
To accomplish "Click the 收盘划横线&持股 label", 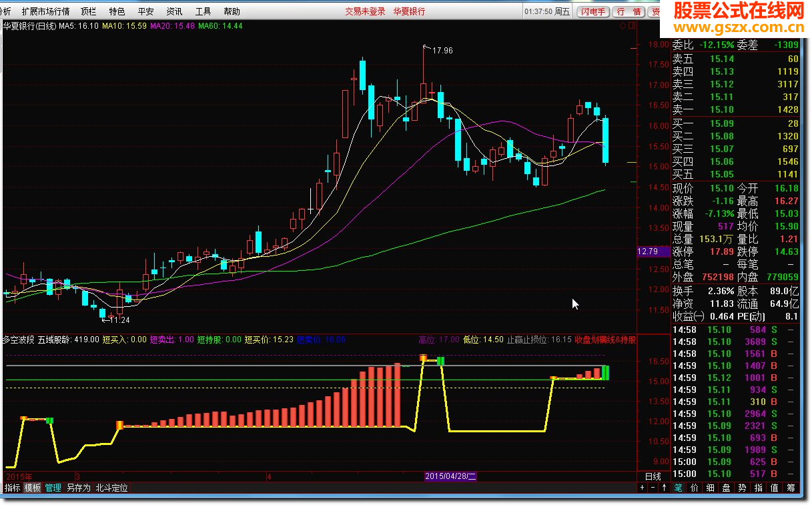I will 606,340.
